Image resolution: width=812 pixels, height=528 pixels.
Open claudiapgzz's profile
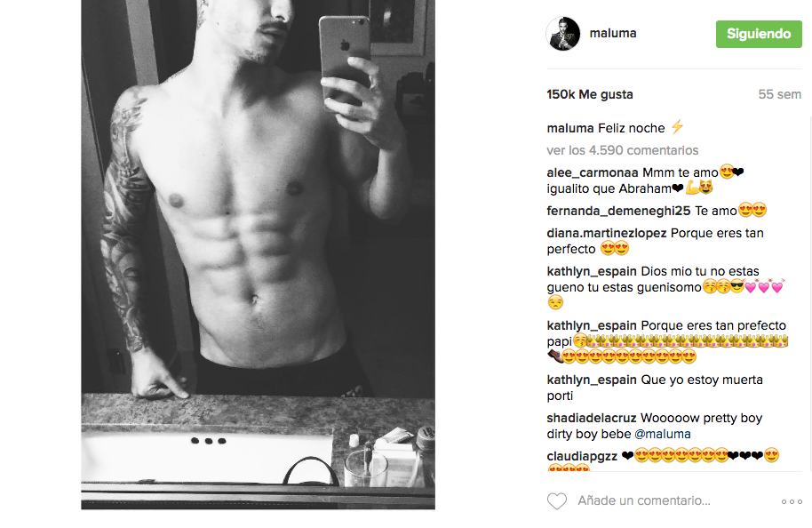tap(582, 457)
